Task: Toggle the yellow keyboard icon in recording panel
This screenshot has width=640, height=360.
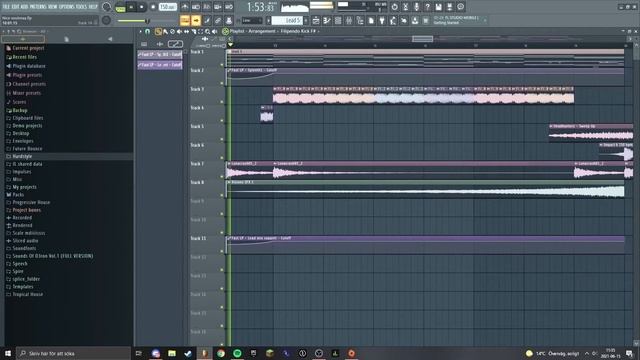Action: click(184, 20)
